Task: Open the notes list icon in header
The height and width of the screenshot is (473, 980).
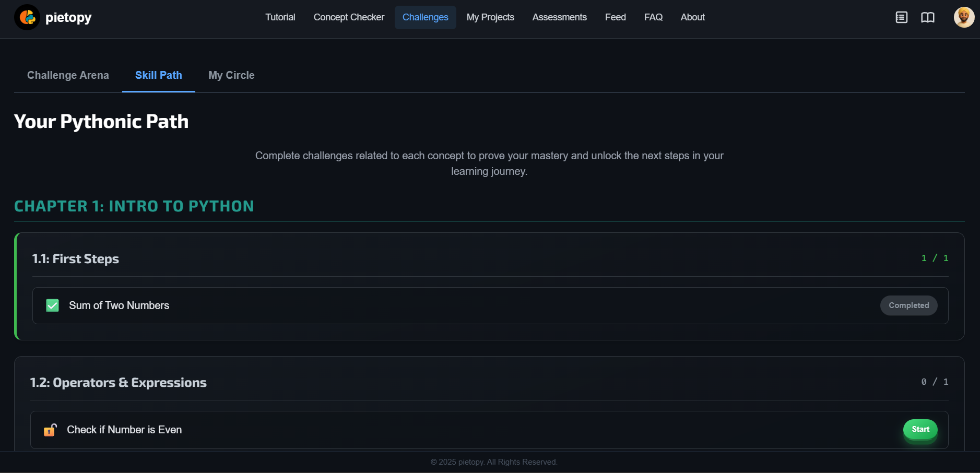Action: [902, 17]
